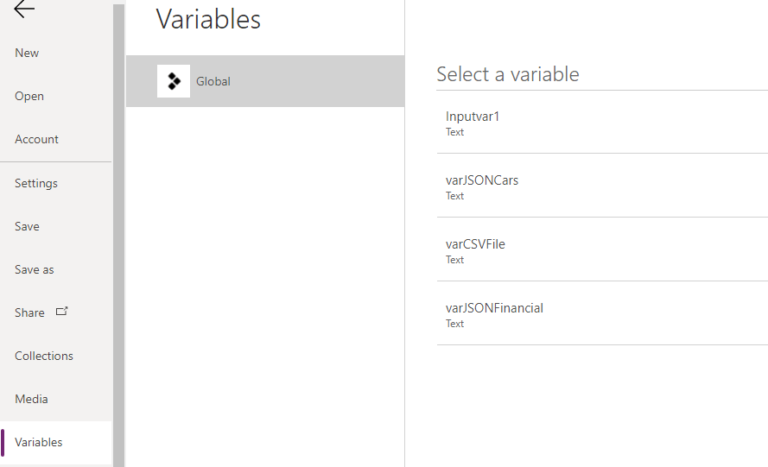
Task: Open the Collections section
Action: pyautogui.click(x=44, y=356)
